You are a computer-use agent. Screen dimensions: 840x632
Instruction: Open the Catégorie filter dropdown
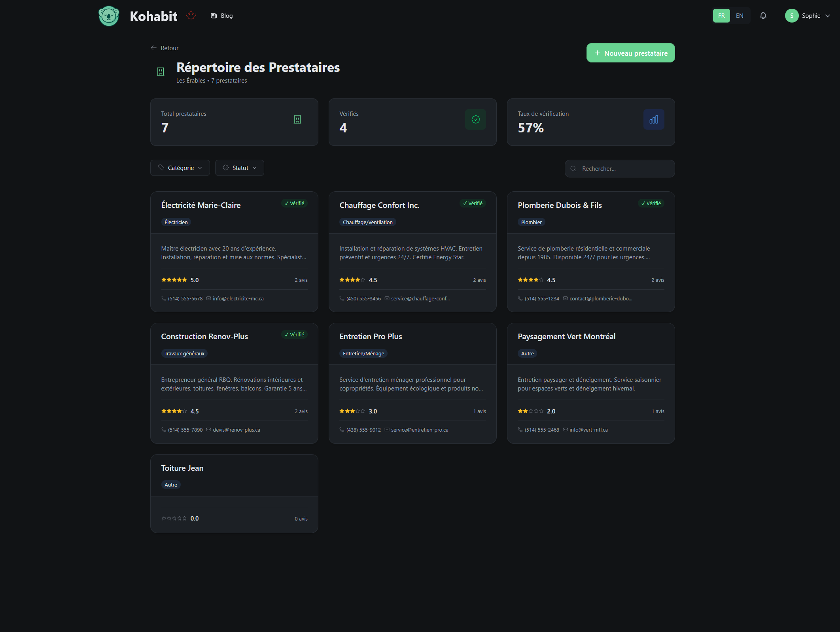pyautogui.click(x=180, y=168)
